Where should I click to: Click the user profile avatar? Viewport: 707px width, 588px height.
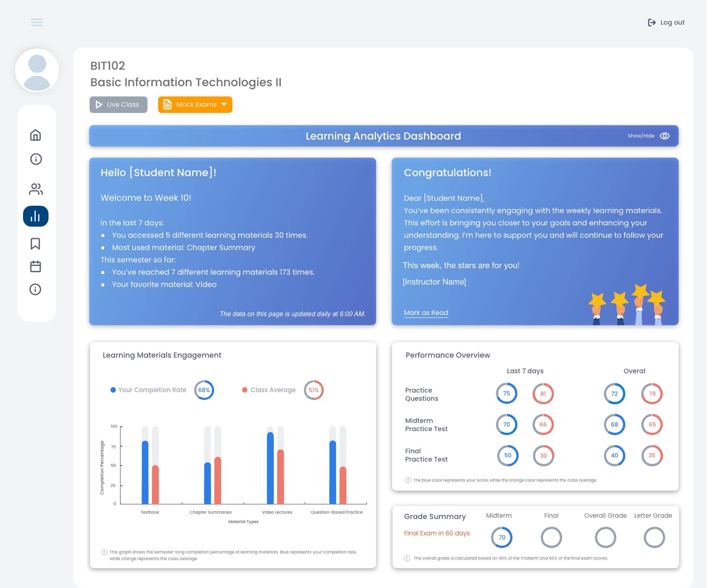point(37,71)
